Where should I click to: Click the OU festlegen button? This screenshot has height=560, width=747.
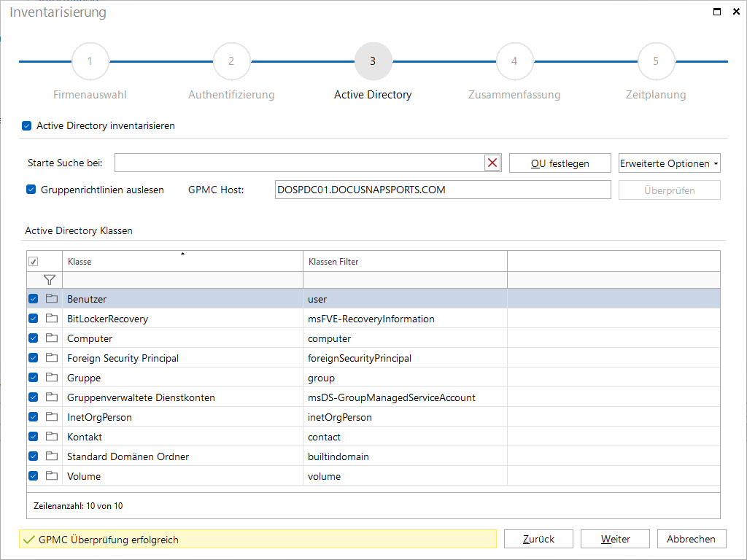[x=560, y=163]
